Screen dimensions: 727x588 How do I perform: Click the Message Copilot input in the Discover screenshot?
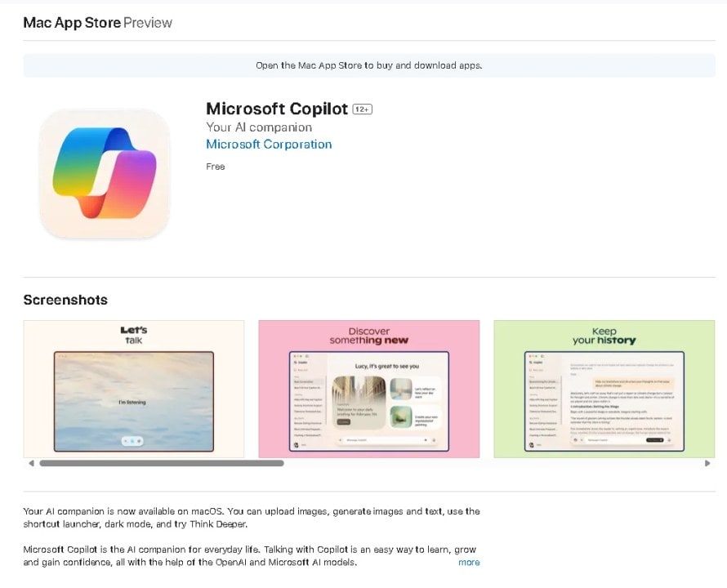pos(355,439)
